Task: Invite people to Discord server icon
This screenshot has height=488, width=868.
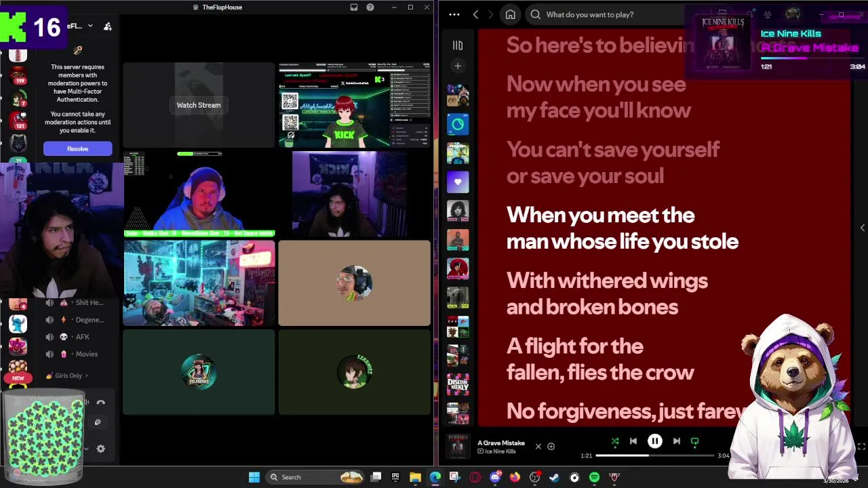Action: 108,26
